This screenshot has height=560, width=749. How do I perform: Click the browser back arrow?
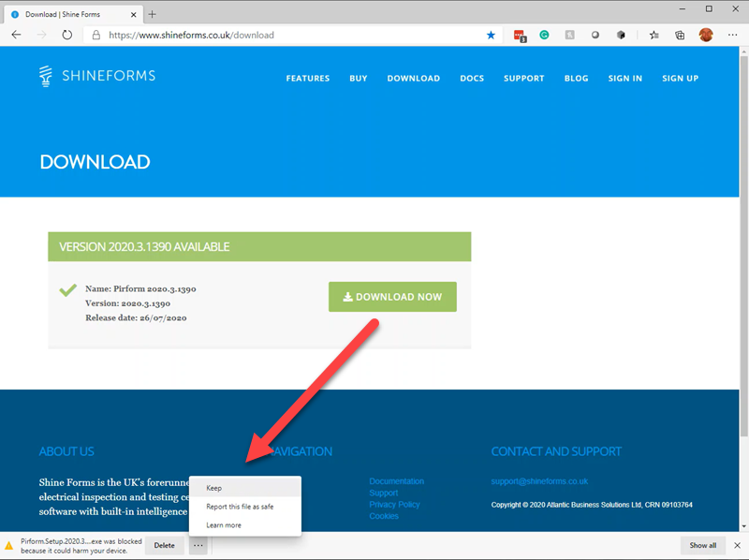[16, 35]
